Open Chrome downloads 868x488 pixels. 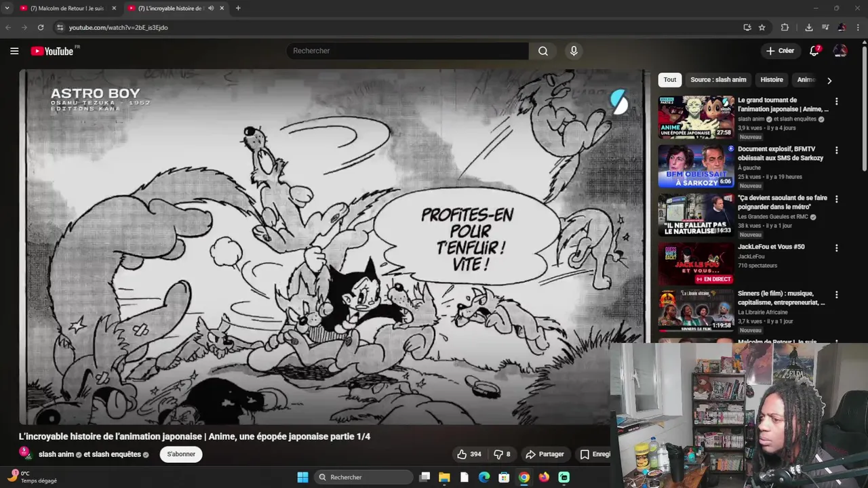808,27
